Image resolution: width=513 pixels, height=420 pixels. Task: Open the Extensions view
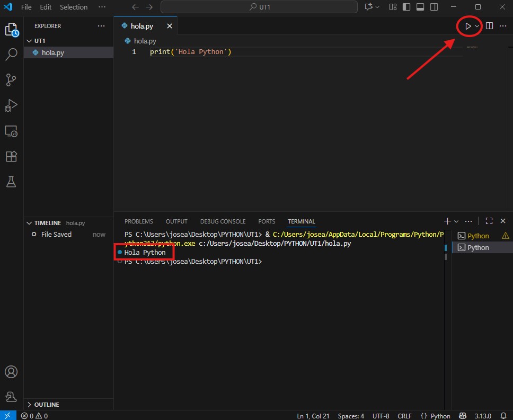click(x=12, y=156)
